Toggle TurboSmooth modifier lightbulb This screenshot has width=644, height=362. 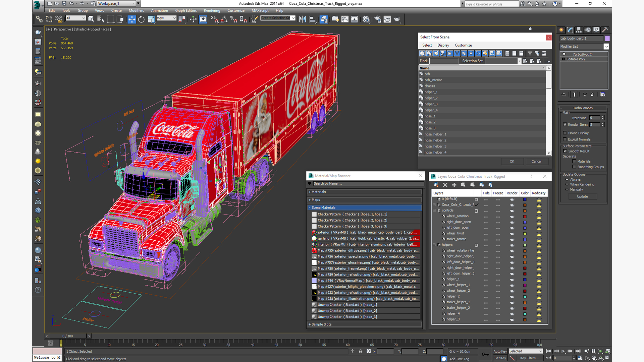(x=564, y=54)
